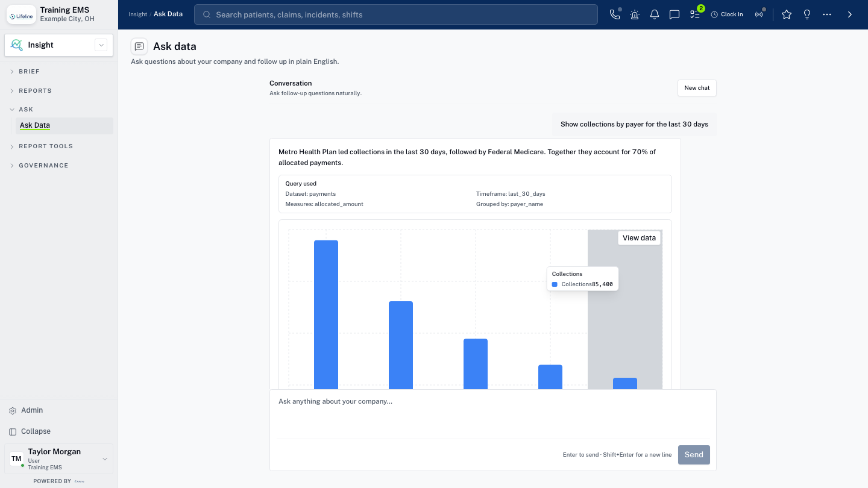The height and width of the screenshot is (488, 868).
Task: Click the Insight breadcrumb link
Action: tap(137, 14)
